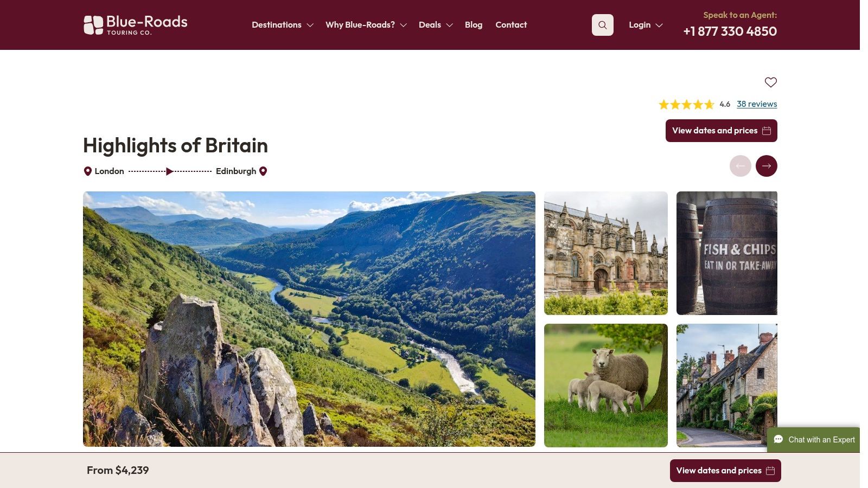Open the Blog menu item

pos(474,25)
